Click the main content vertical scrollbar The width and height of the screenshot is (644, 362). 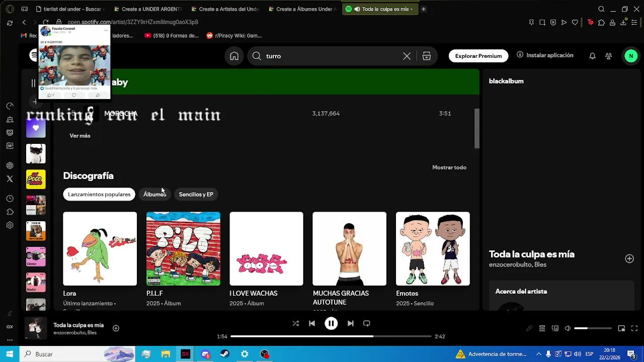click(477, 128)
